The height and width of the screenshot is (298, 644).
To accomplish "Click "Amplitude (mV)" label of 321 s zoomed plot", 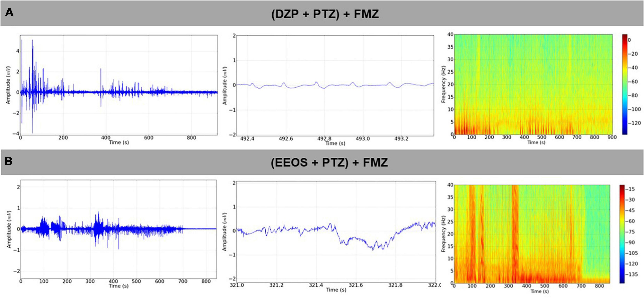I will click(x=225, y=232).
